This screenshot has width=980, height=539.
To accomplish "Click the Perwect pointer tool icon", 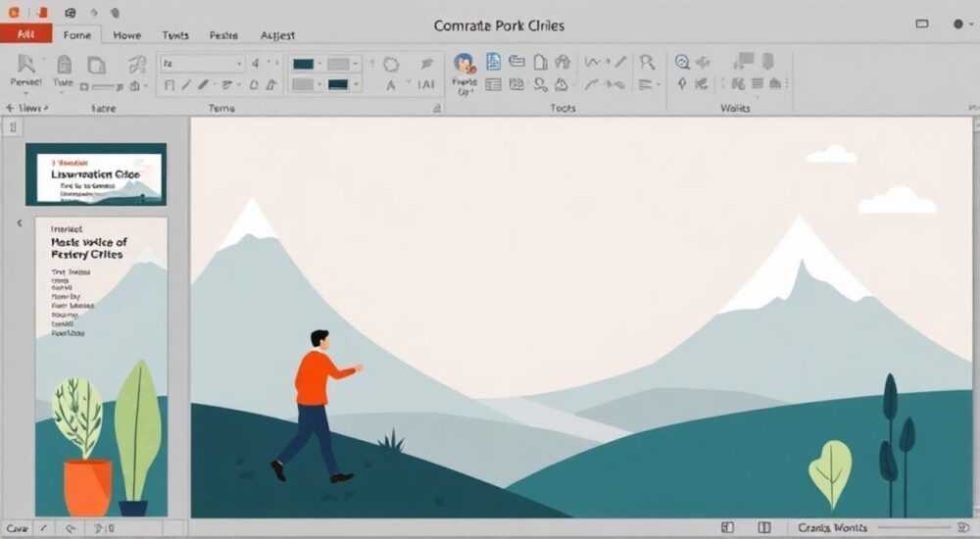I will [25, 65].
